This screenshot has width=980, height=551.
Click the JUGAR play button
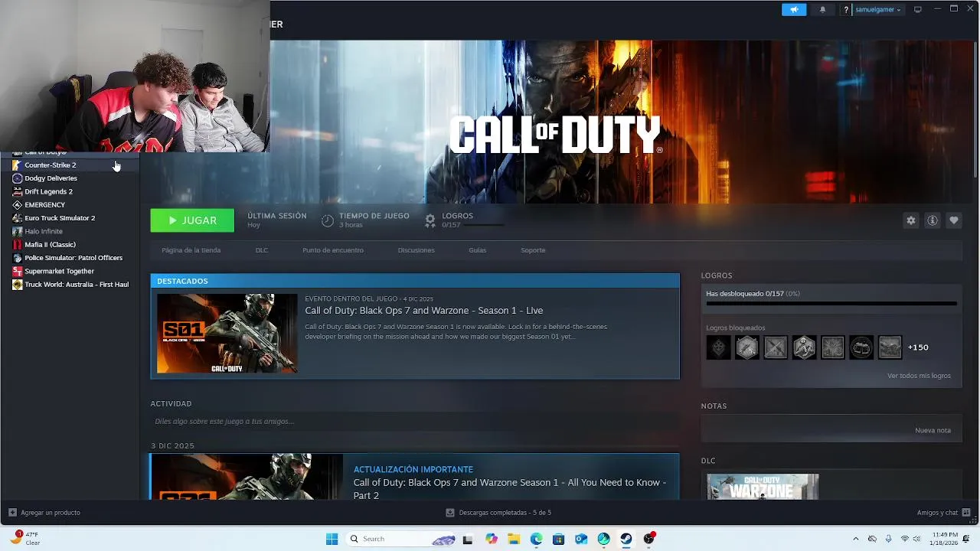[192, 220]
